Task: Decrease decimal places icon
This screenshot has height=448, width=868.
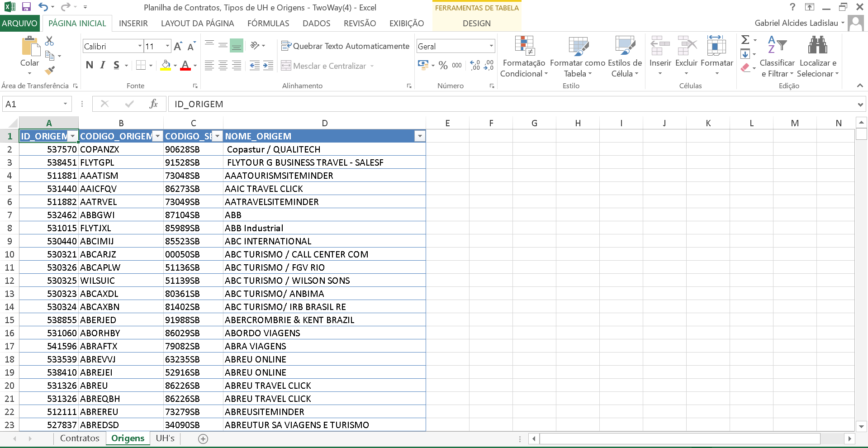Action: [x=489, y=66]
